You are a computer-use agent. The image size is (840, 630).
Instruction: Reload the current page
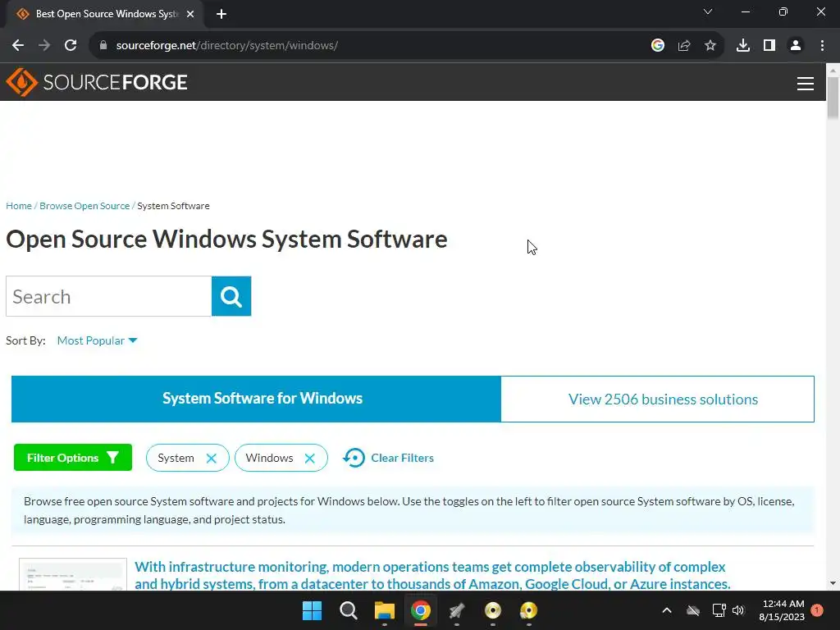71,46
